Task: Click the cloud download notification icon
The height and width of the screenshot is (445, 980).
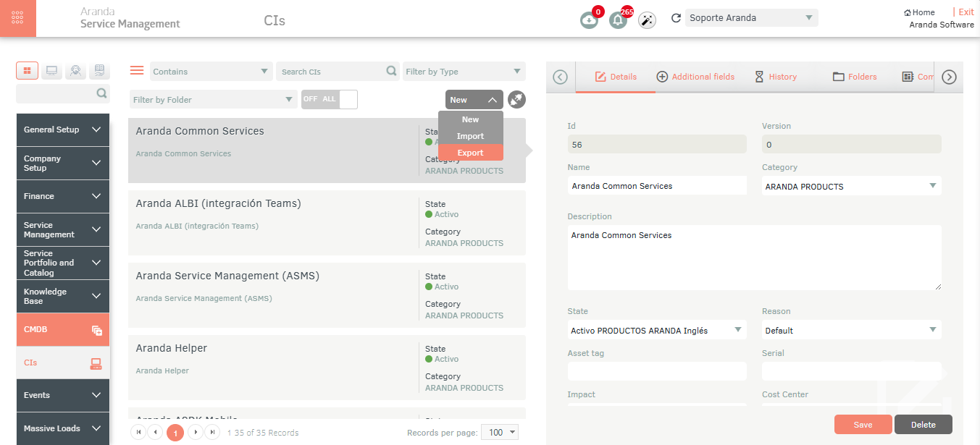Action: click(x=589, y=20)
